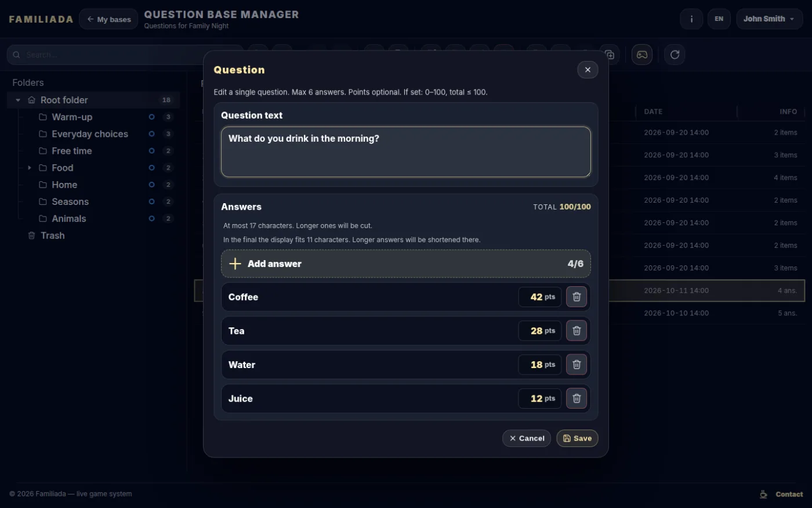Click the refresh icon in the toolbar
The width and height of the screenshot is (812, 508).
675,55
